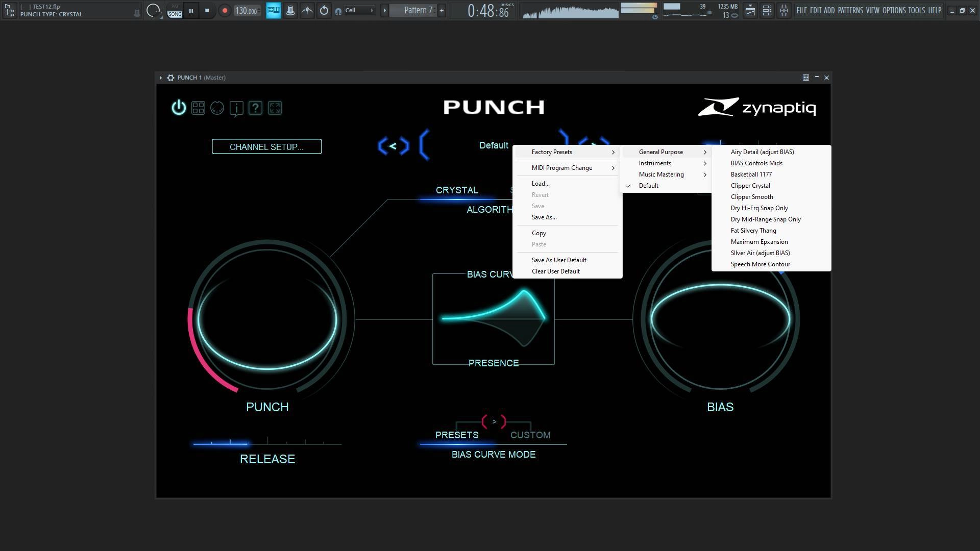Open the plugin window detached grid icon
The width and height of the screenshot is (980, 551).
[805, 78]
